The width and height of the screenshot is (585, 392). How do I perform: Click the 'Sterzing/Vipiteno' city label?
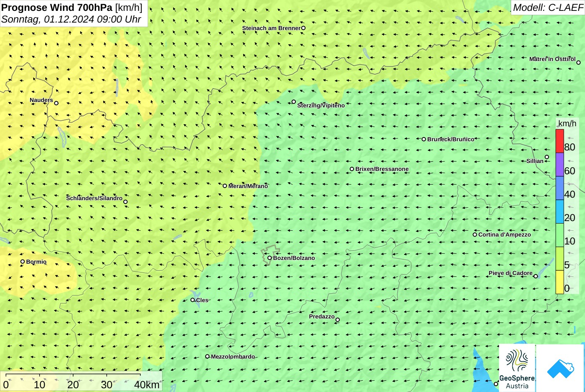click(321, 105)
